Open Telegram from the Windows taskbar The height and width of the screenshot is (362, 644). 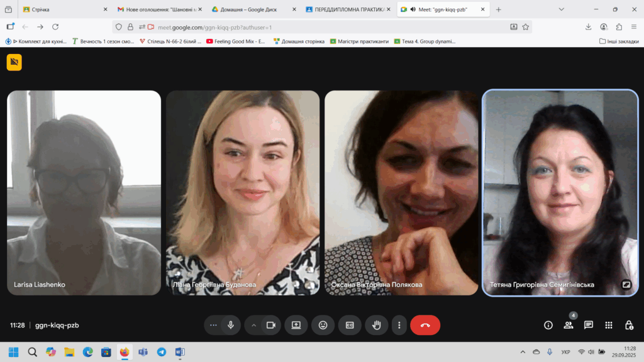click(x=162, y=352)
